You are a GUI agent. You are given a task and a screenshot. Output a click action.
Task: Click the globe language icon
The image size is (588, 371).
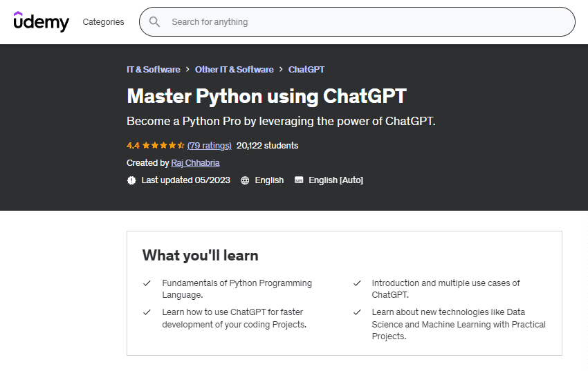(x=245, y=180)
